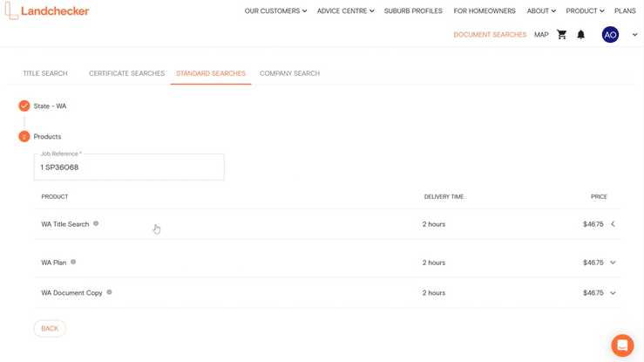This screenshot has width=644, height=362.
Task: Open the Map link
Action: point(541,35)
